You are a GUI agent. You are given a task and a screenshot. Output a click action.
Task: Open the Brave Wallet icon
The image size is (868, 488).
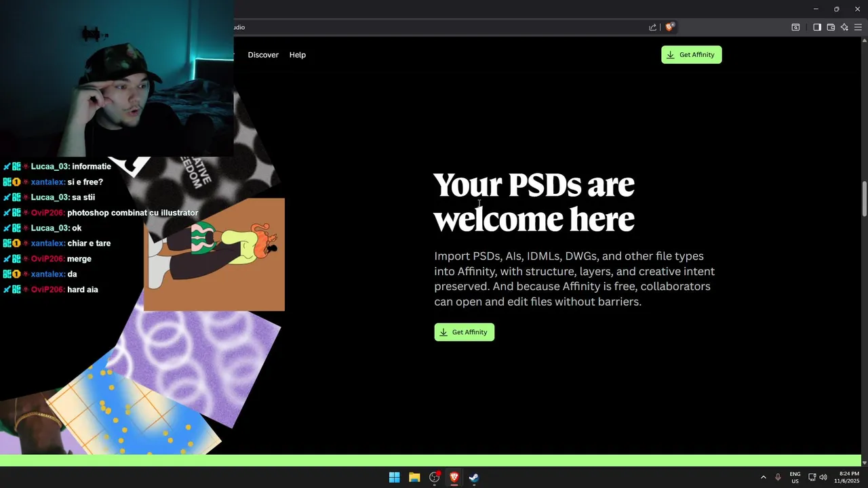click(831, 27)
